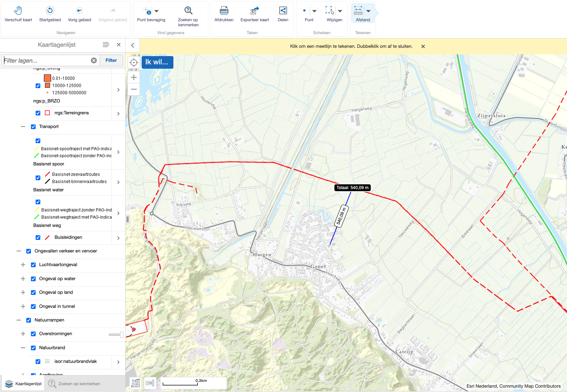Image resolution: width=567 pixels, height=392 pixels.
Task: Click the Afdrukken print icon
Action: pos(224,10)
